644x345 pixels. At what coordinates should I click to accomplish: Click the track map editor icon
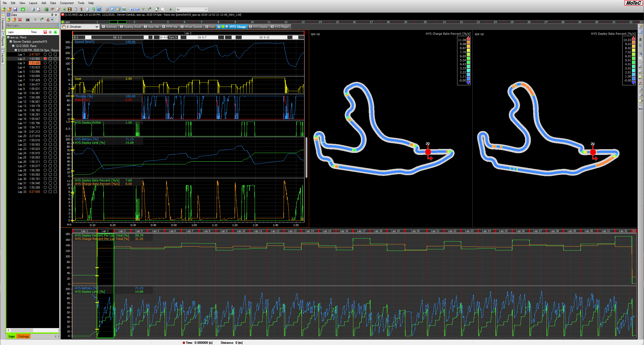click(46, 9)
